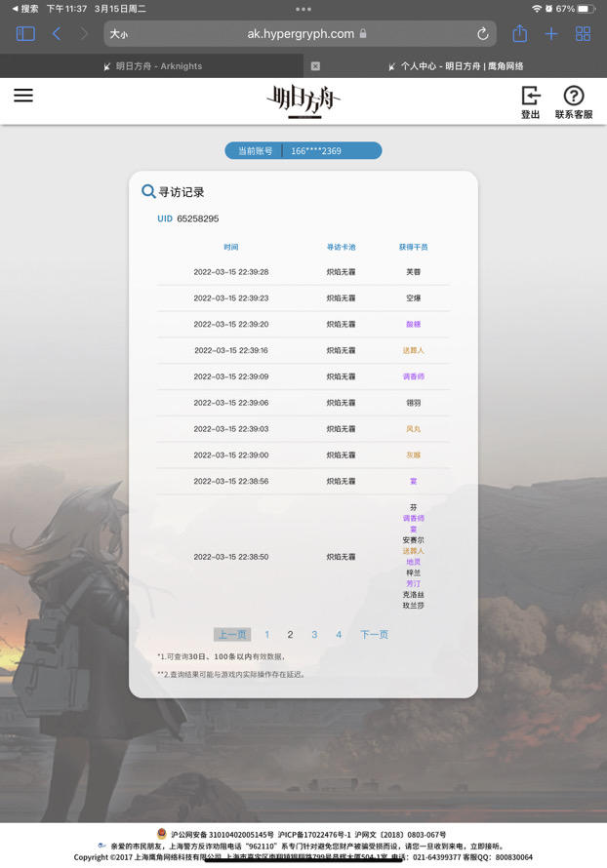Image resolution: width=607 pixels, height=868 pixels.
Task: Contact support via 联系客服 icon
Action: point(574,102)
